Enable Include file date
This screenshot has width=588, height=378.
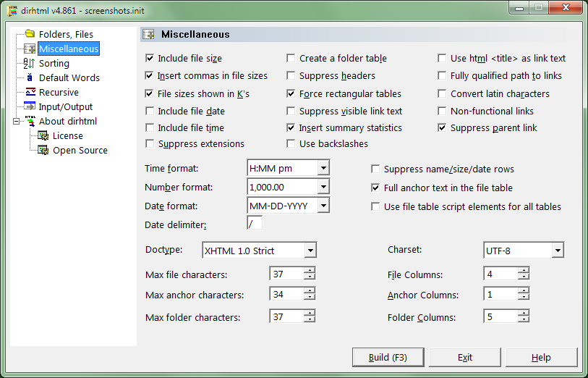(x=150, y=111)
